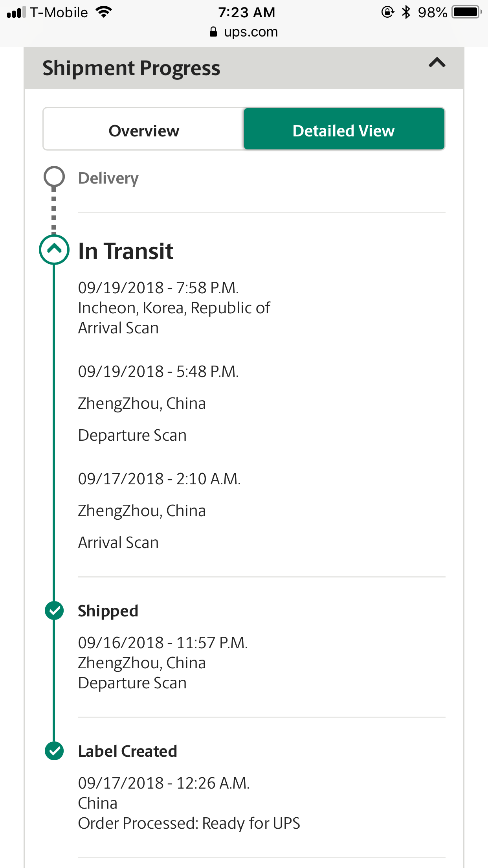This screenshot has width=488, height=868.
Task: Click the Shipment Progress heading
Action: tap(131, 68)
